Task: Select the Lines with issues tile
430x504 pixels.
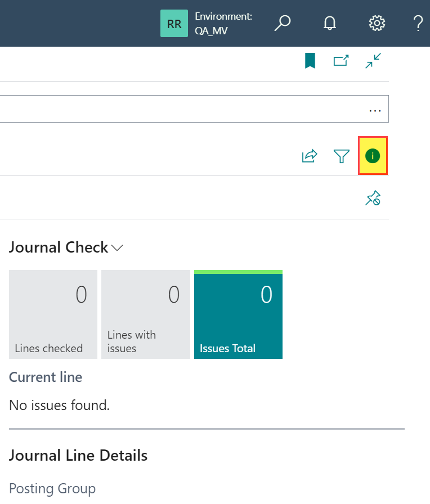Action: (145, 314)
